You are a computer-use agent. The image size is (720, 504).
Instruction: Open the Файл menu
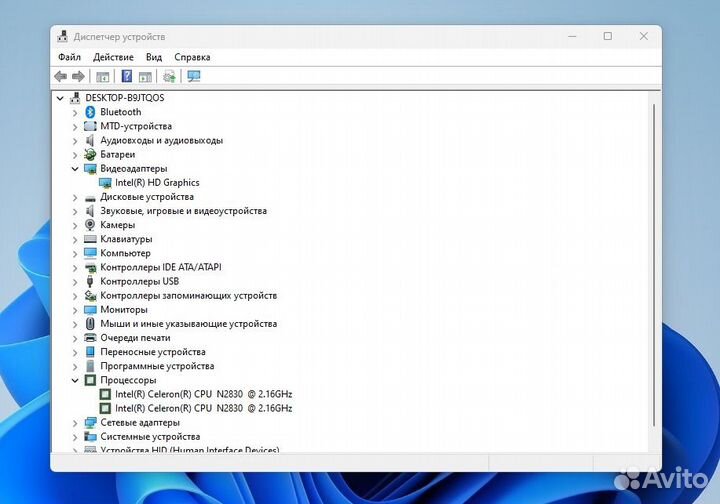pyautogui.click(x=69, y=57)
